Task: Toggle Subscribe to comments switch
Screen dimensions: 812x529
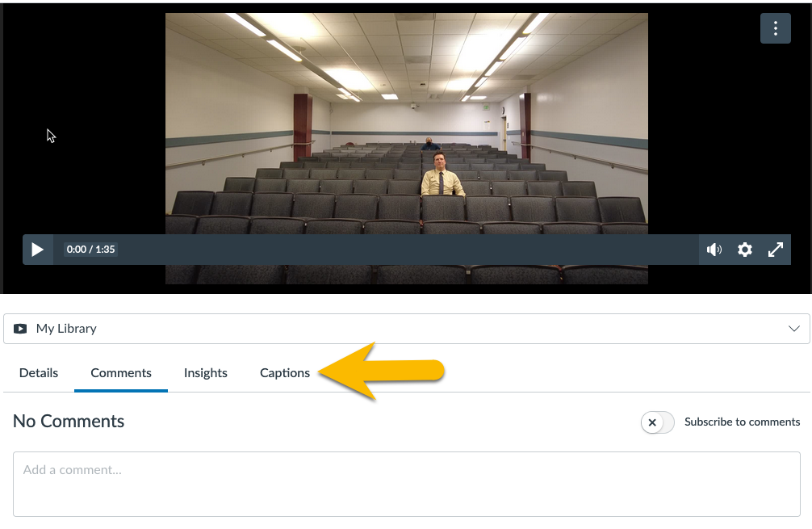Action: click(x=657, y=422)
